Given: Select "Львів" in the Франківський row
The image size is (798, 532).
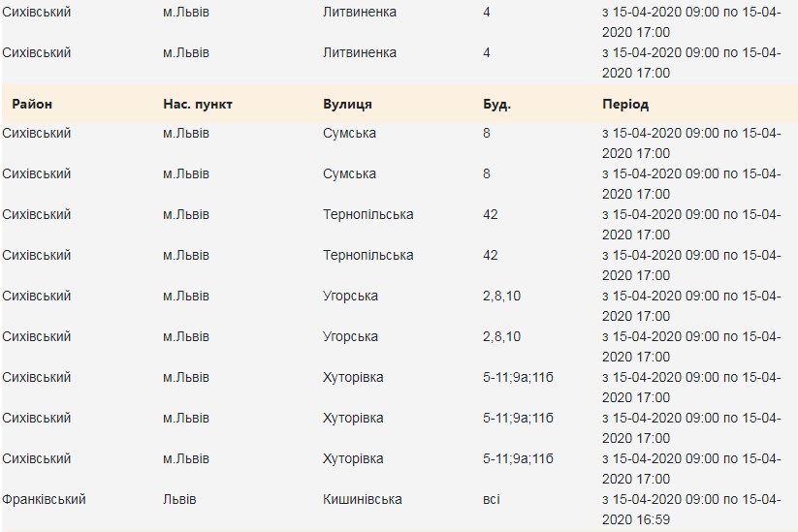Looking at the screenshot, I should click(x=179, y=499).
